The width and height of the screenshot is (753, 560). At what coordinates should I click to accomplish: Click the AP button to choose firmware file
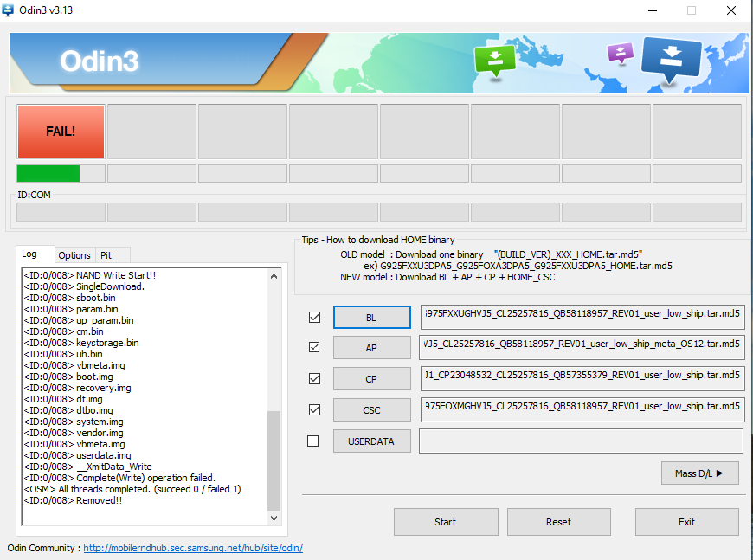pos(371,348)
